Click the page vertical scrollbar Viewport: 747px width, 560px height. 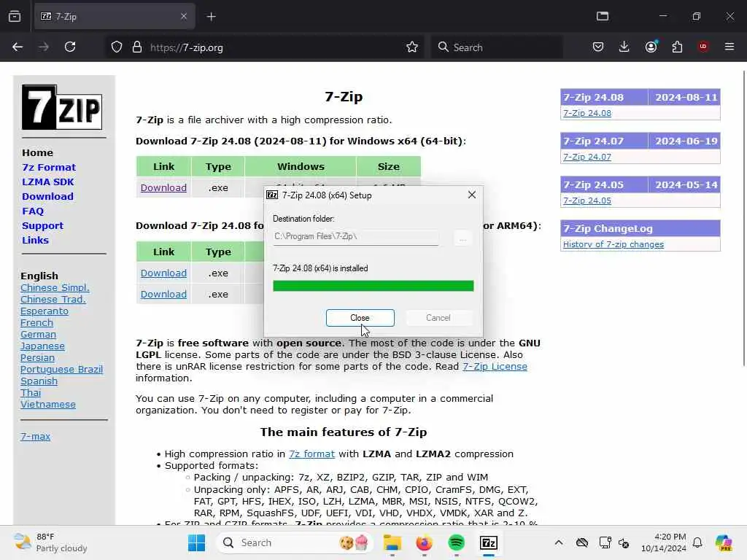(x=743, y=218)
